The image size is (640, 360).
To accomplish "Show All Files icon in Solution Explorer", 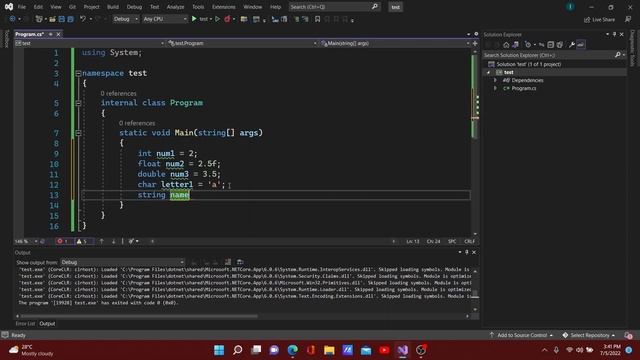I will [560, 45].
